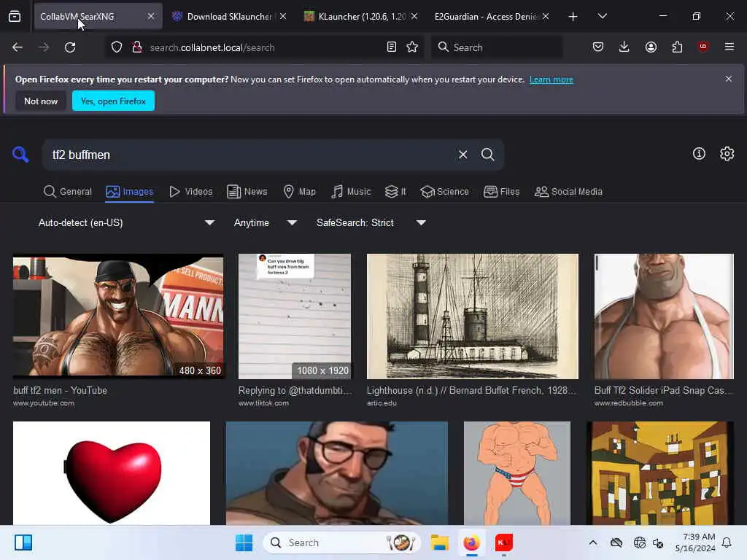This screenshot has width=747, height=560.
Task: Follow the Learn more link
Action: [551, 79]
